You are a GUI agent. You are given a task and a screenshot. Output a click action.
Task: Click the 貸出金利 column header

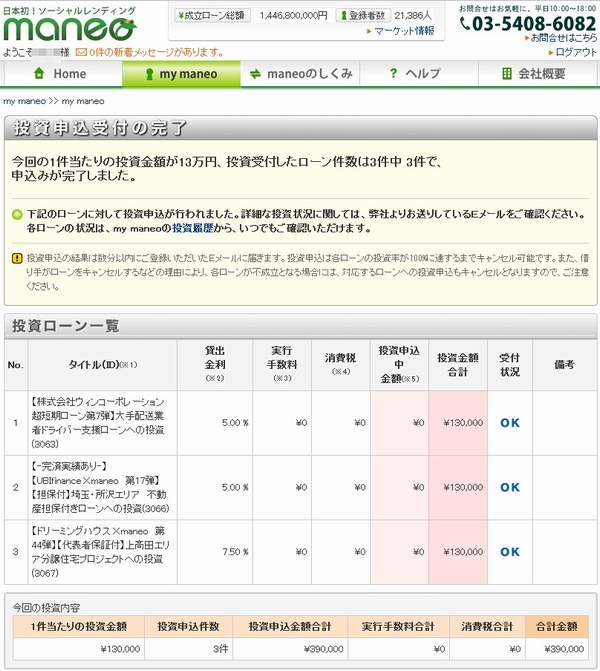tap(215, 365)
